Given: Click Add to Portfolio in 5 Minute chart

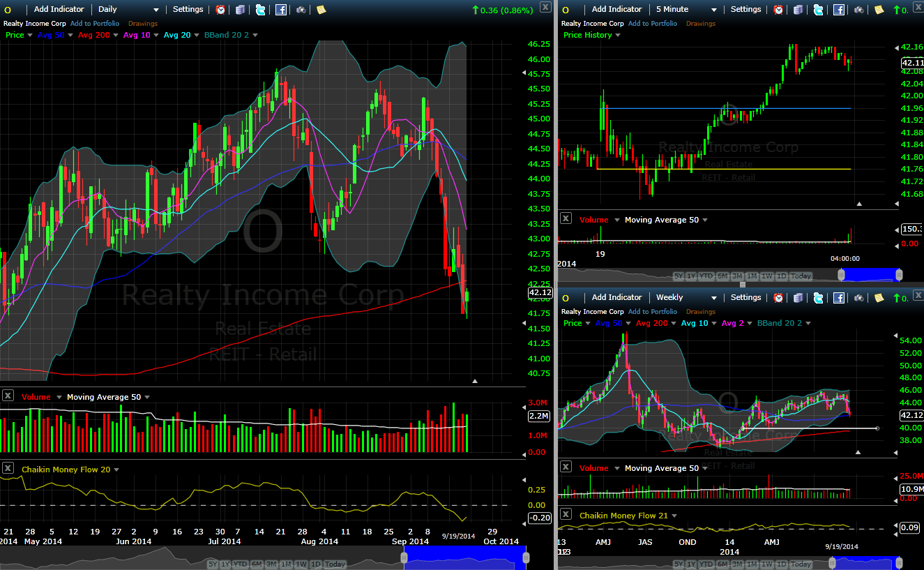Looking at the screenshot, I should (x=653, y=24).
